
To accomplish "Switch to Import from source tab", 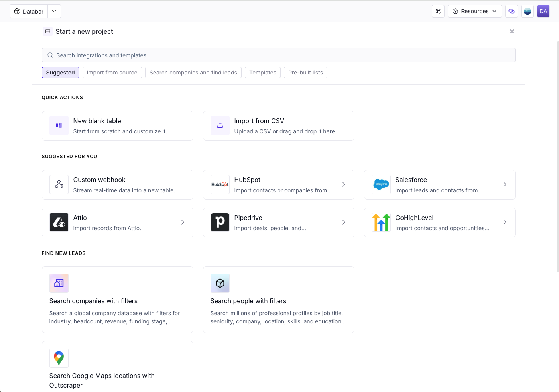I will 112,73.
